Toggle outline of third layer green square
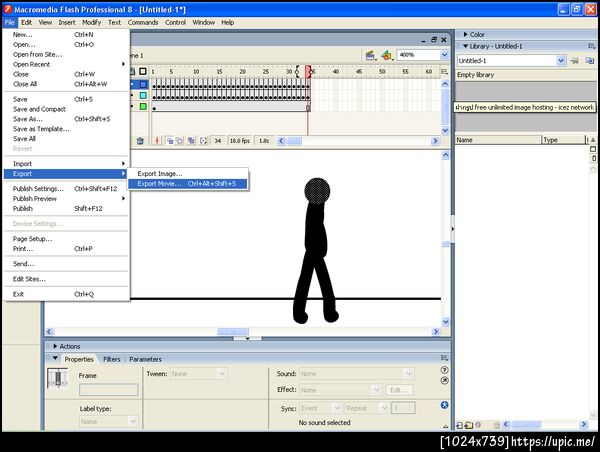The image size is (600, 452). pos(143,106)
